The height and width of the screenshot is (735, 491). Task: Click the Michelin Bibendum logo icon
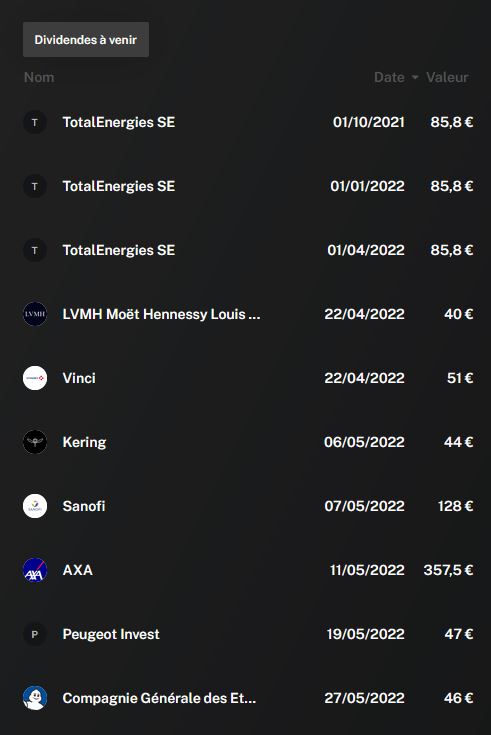[x=35, y=698]
